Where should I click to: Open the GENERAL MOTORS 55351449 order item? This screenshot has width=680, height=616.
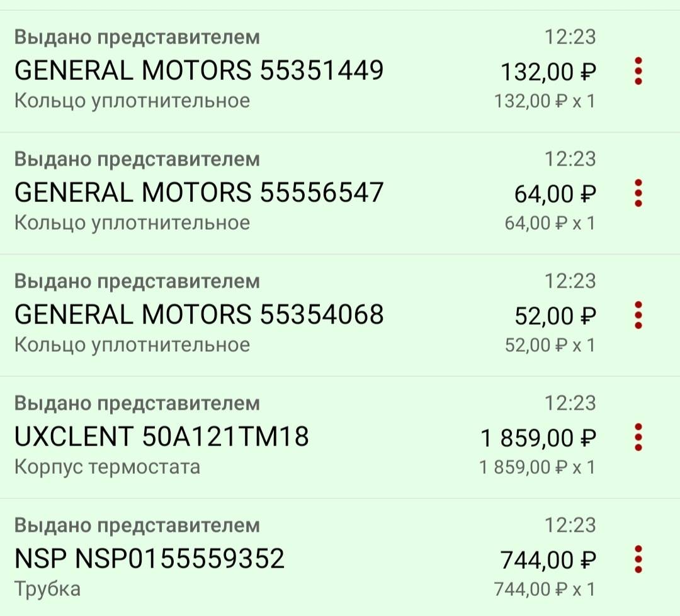pos(198,71)
